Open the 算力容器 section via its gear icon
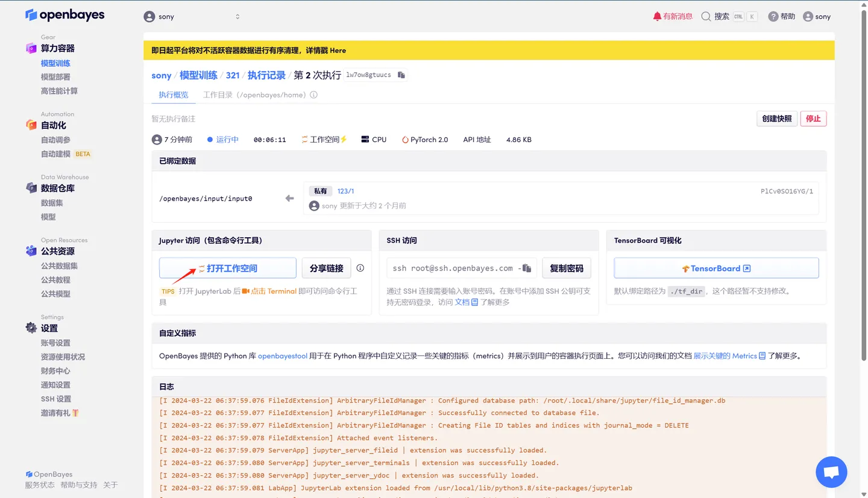 [31, 48]
